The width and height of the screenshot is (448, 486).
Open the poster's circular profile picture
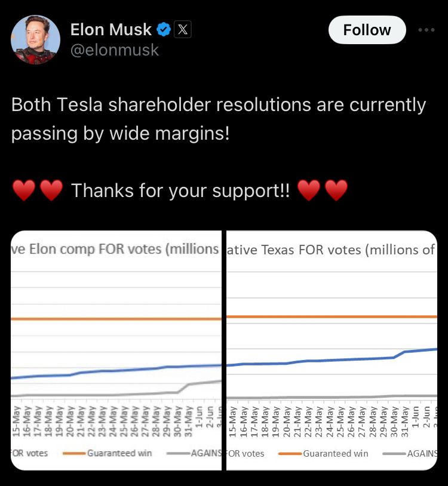click(35, 39)
